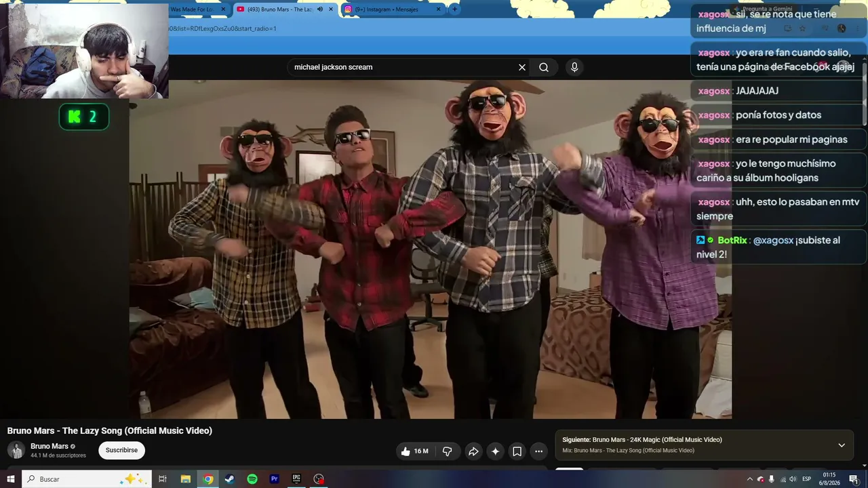Open Spotify from the taskbar
The width and height of the screenshot is (868, 488).
252,479
